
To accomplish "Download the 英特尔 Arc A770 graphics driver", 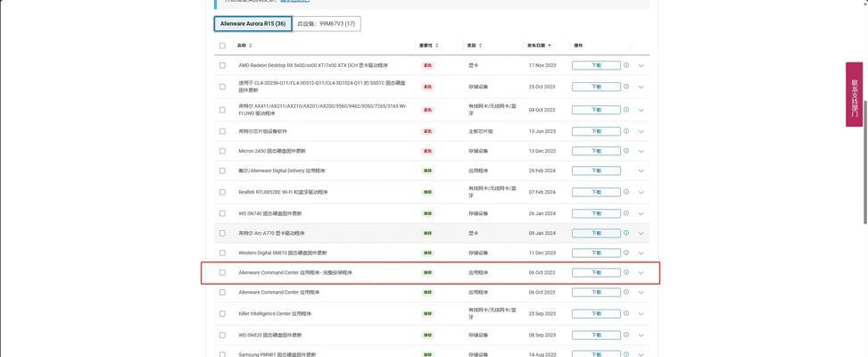I will coord(596,234).
